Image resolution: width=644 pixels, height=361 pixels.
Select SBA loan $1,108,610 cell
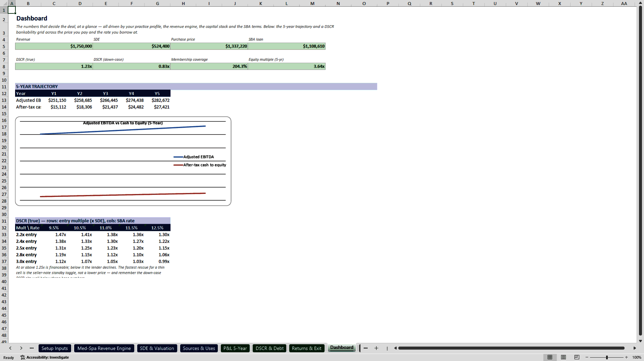pyautogui.click(x=286, y=46)
